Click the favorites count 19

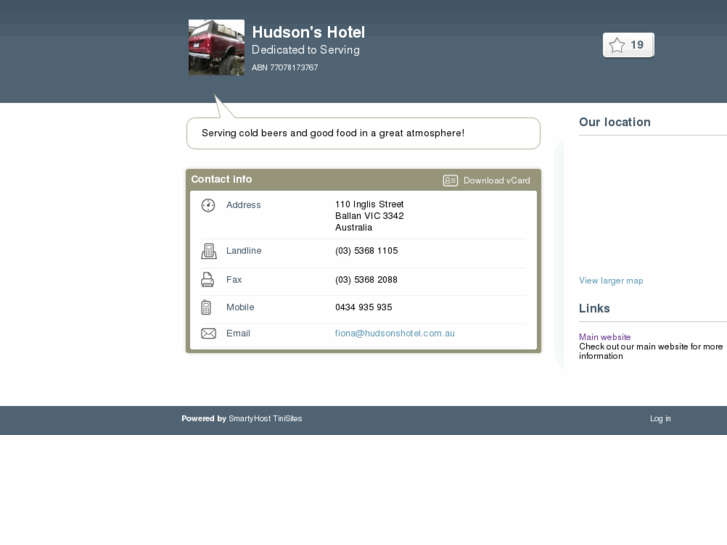tap(637, 45)
